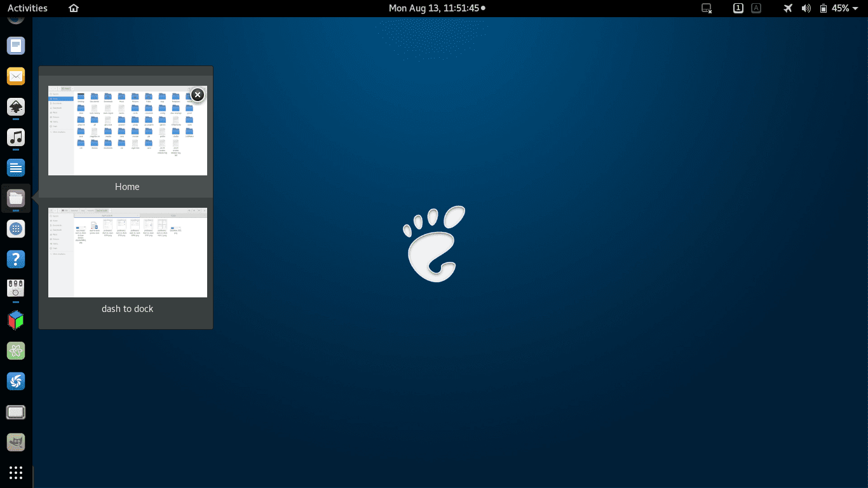Open the Cheese camera application
This screenshot has width=868, height=488.
point(15,290)
